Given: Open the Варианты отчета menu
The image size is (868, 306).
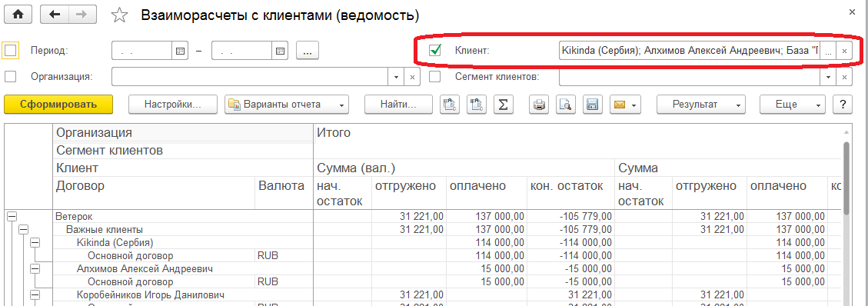Looking at the screenshot, I should (287, 104).
